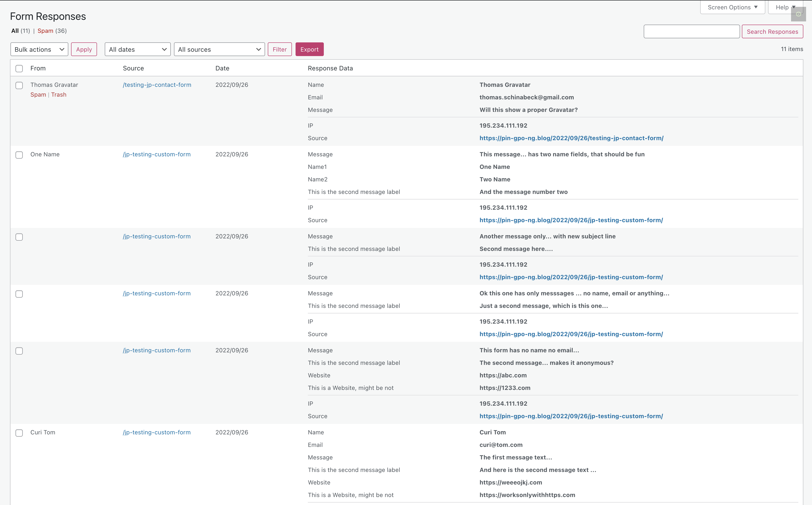Click the settings icon at top right corner
This screenshot has width=812, height=505.
799,14
